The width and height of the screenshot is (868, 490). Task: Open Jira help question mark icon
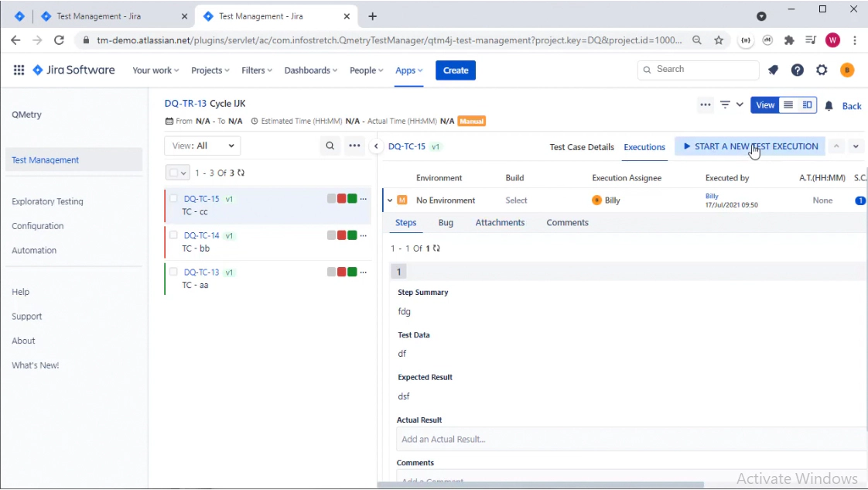[x=797, y=70]
